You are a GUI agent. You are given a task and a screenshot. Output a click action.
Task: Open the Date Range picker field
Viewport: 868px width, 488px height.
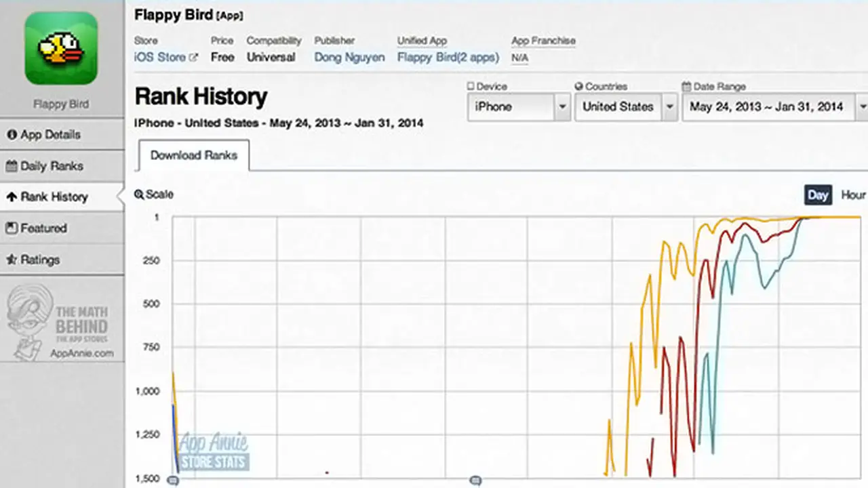[775, 107]
